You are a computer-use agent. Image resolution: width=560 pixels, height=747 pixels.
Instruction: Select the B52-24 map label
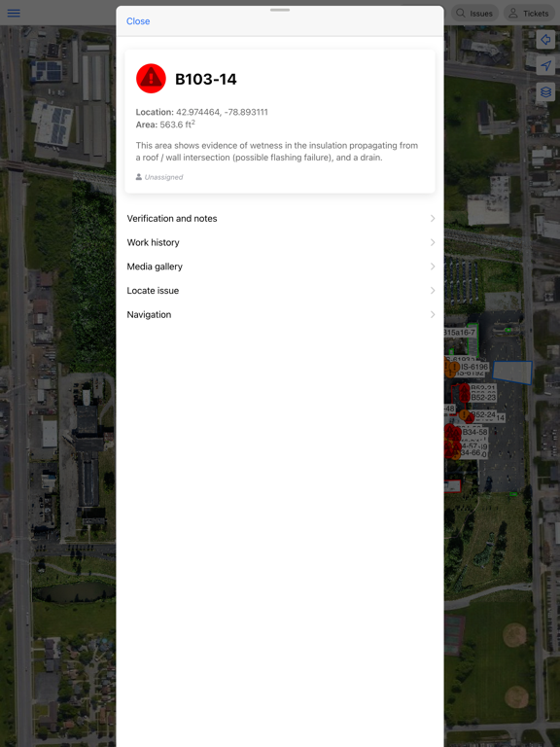pyautogui.click(x=483, y=415)
